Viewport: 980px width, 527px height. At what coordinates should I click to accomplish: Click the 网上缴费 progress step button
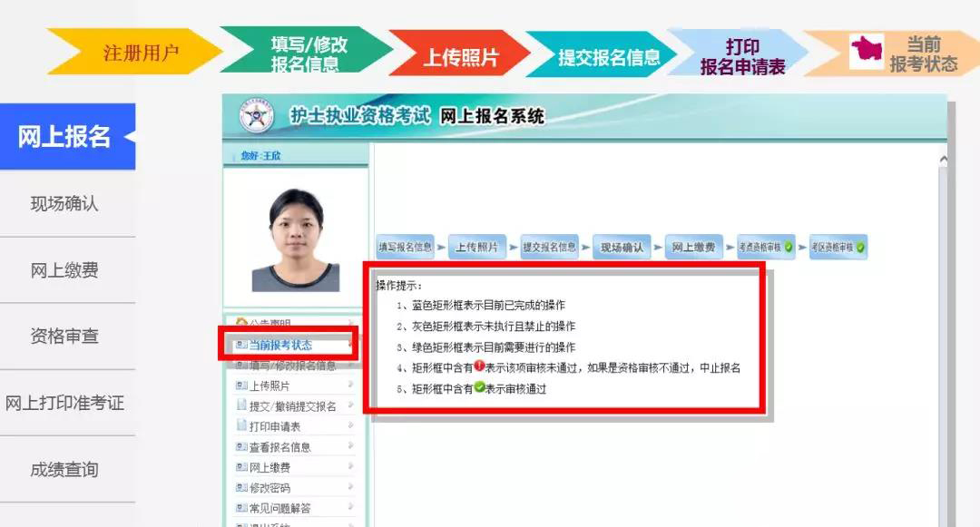tap(694, 248)
